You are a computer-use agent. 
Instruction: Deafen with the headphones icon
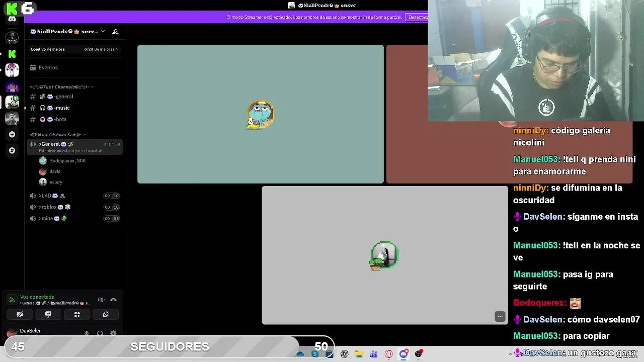(x=100, y=333)
